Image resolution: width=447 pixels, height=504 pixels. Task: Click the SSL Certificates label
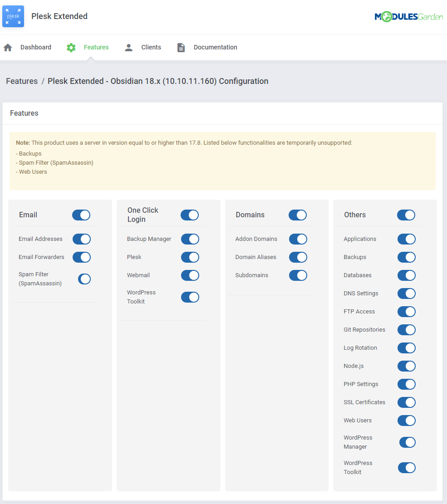364,402
